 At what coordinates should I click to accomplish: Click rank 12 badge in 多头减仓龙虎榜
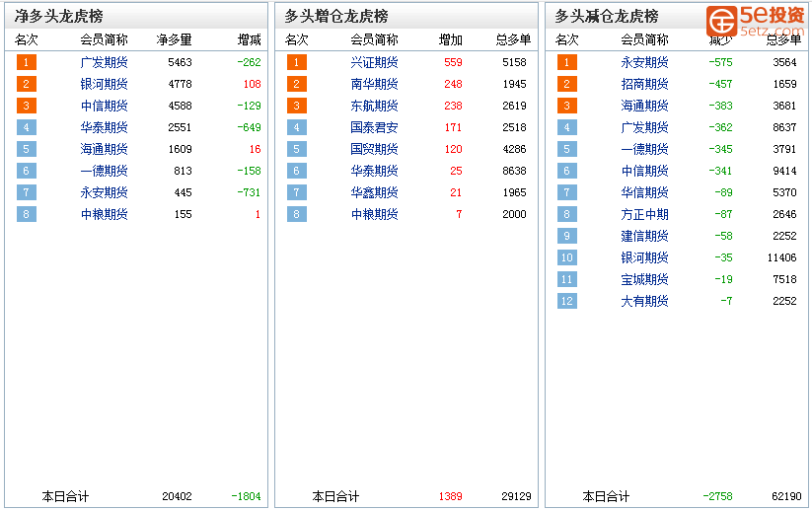point(567,301)
